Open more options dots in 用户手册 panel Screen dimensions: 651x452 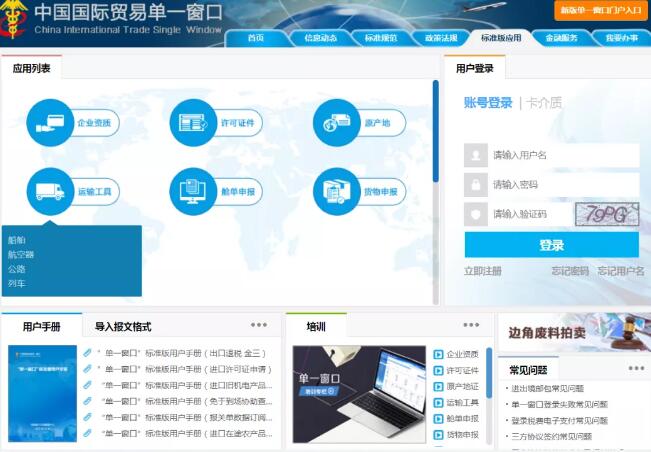click(259, 325)
